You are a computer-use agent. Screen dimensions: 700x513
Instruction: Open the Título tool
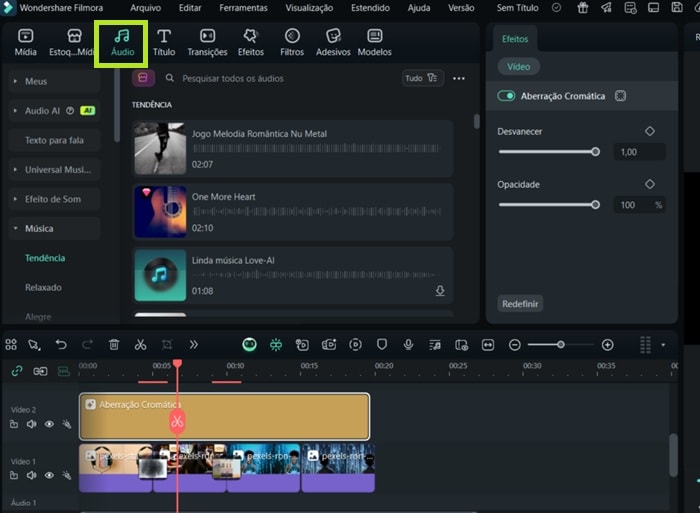tap(164, 43)
